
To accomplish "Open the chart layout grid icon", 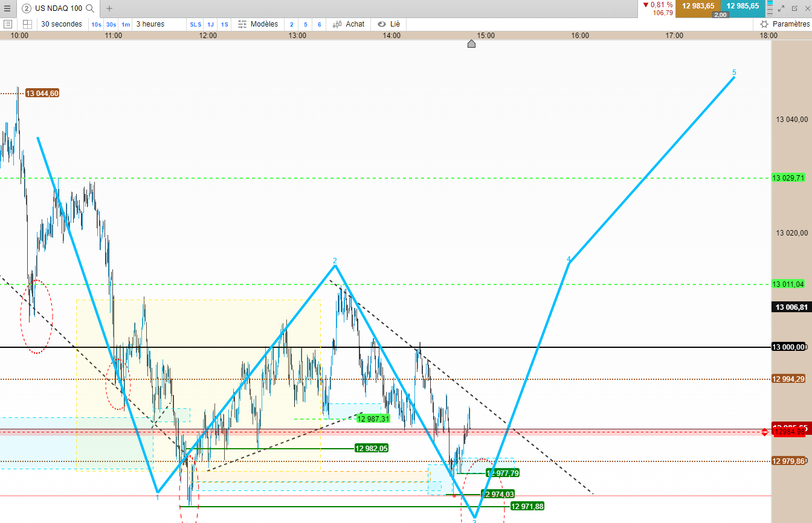I will [27, 24].
